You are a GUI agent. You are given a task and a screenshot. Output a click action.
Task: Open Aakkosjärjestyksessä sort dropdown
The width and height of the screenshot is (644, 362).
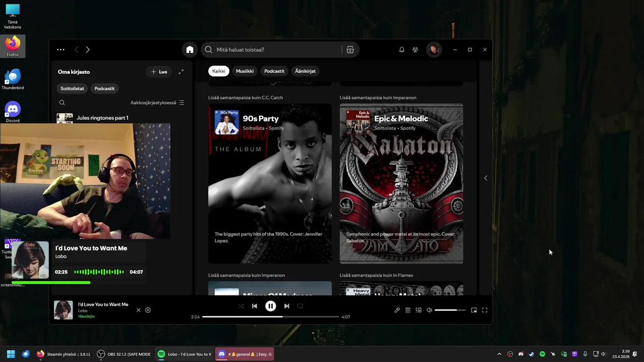point(157,103)
